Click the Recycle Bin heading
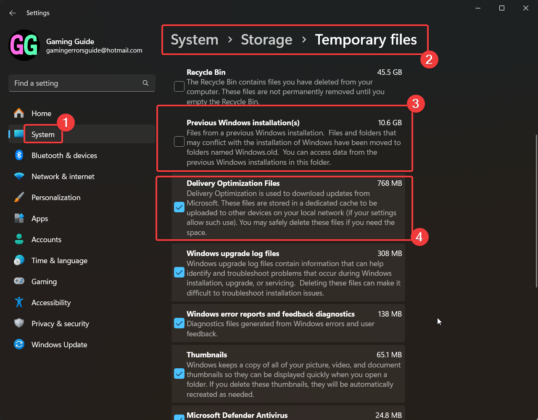This screenshot has height=420, width=538. 206,72
